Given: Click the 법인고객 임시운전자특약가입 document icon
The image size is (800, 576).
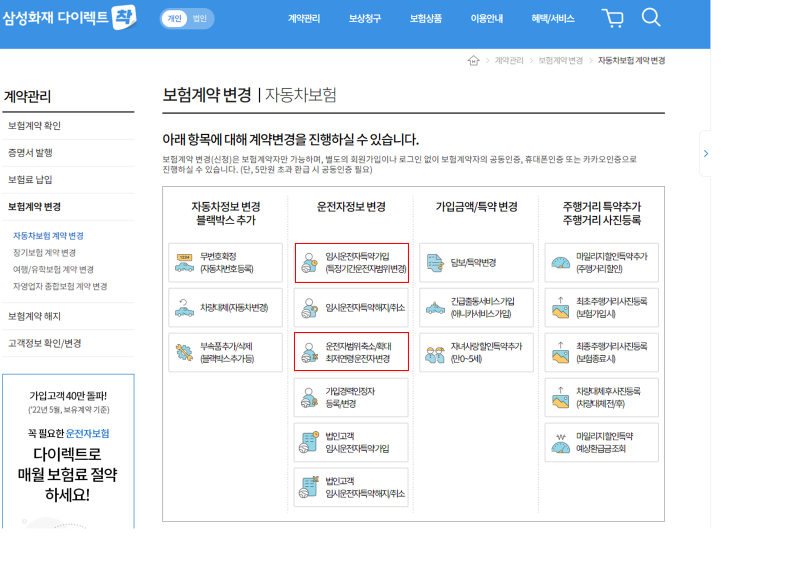Looking at the screenshot, I should 309,442.
